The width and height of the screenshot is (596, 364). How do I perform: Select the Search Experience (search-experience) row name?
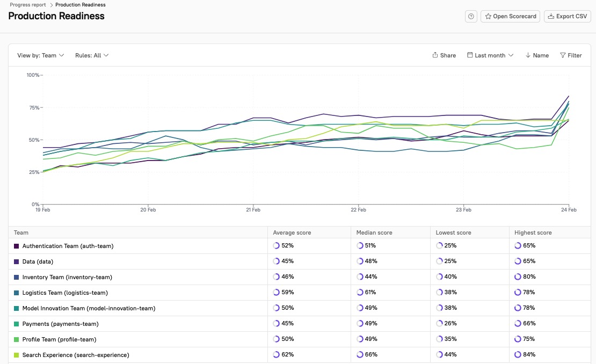(76, 355)
